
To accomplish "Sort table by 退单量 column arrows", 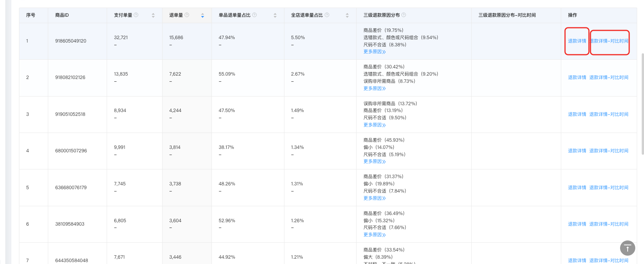I will (x=202, y=16).
